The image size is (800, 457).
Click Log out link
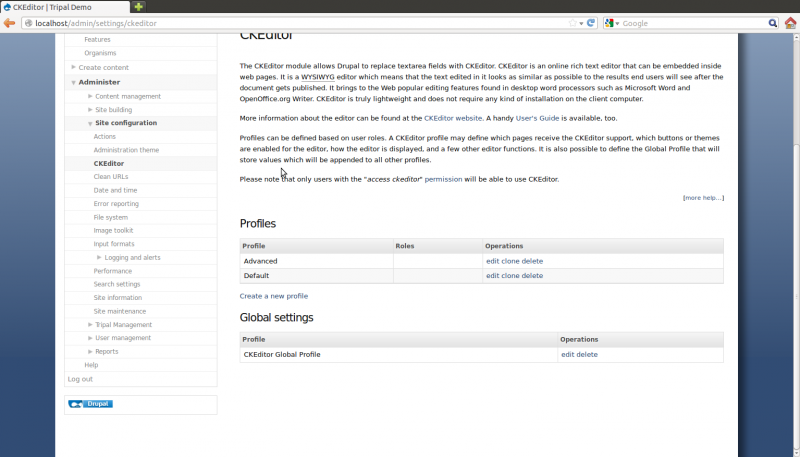(x=80, y=379)
